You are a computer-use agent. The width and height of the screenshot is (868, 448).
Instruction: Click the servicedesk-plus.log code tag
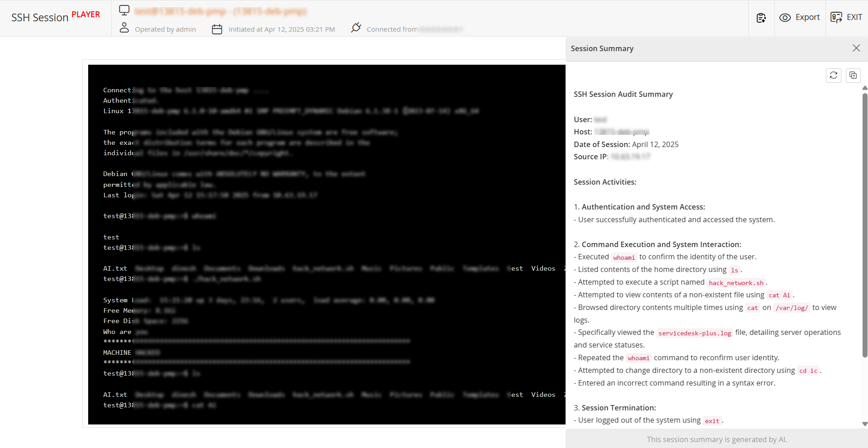click(x=695, y=333)
